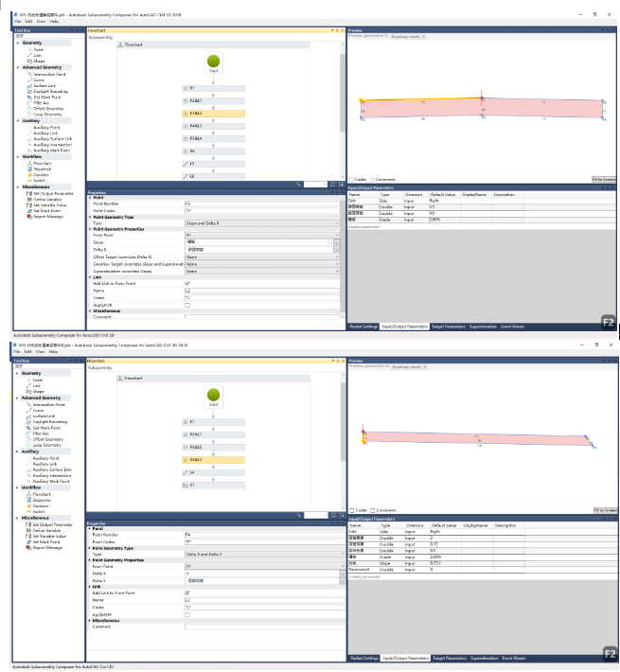620x672 pixels.
Task: Select Auxiliary Link tool in bottom window
Action: point(44,464)
